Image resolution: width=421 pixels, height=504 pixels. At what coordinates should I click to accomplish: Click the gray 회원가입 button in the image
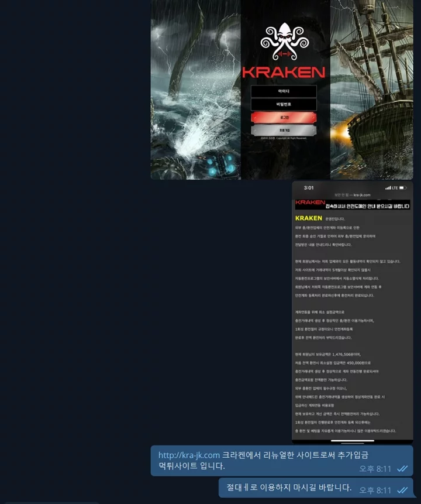click(x=284, y=130)
